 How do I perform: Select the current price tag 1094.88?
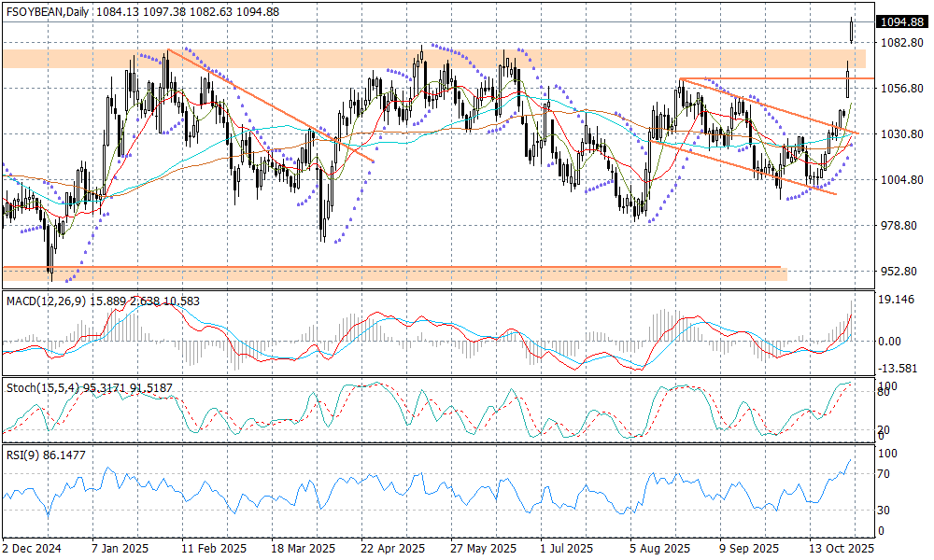point(901,22)
